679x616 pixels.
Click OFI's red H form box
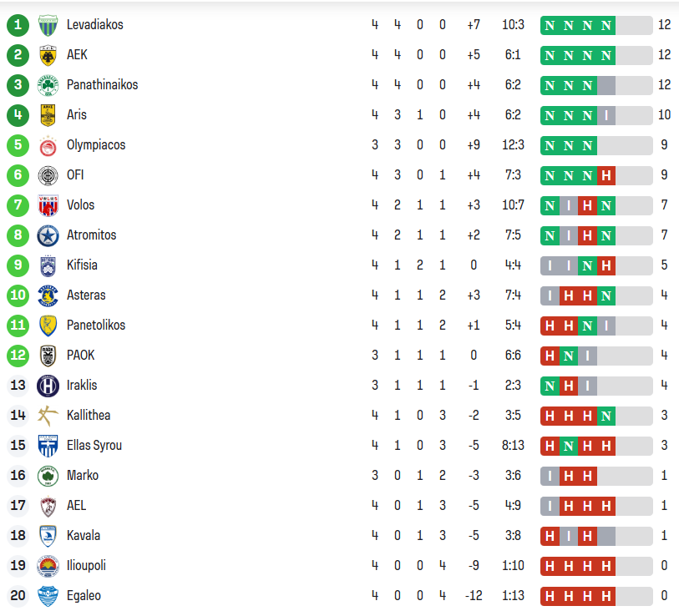click(606, 175)
